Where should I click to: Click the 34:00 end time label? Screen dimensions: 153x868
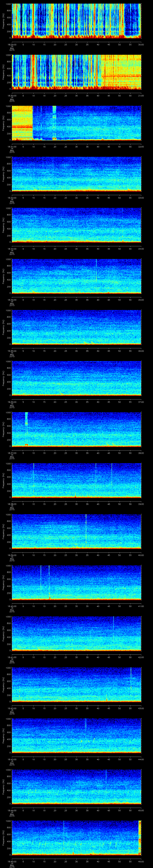(x=141, y=249)
